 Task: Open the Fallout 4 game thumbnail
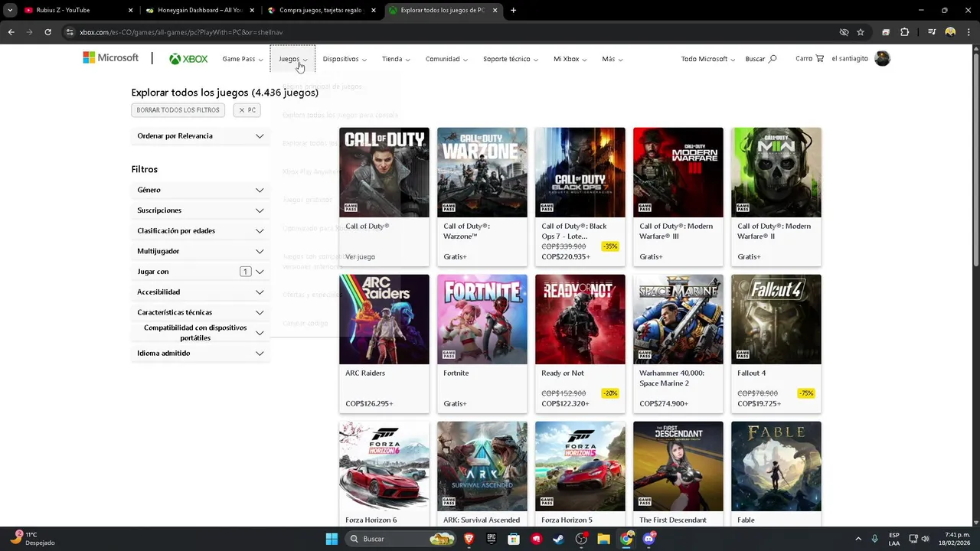pos(776,319)
